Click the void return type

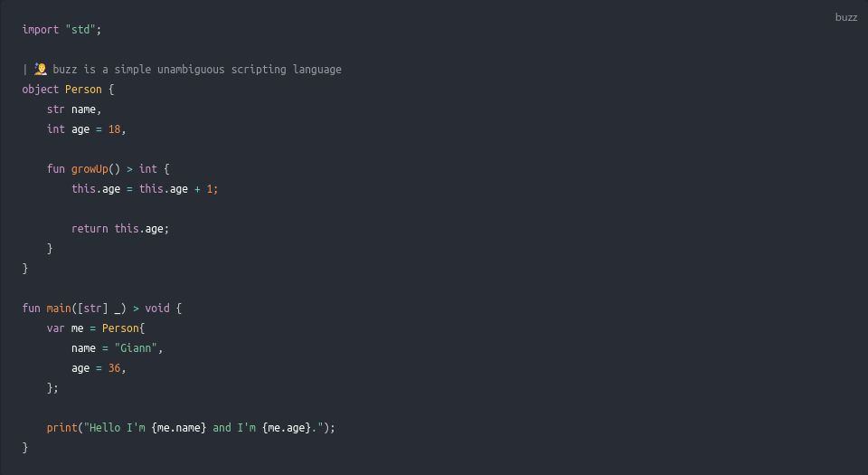point(157,309)
